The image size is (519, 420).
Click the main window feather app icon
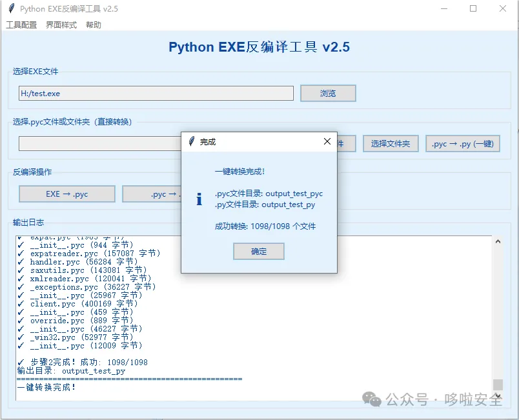pos(12,8)
